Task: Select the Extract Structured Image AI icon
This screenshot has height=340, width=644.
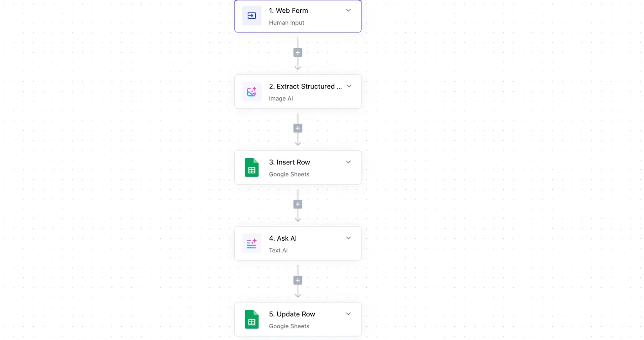Action: click(x=251, y=92)
